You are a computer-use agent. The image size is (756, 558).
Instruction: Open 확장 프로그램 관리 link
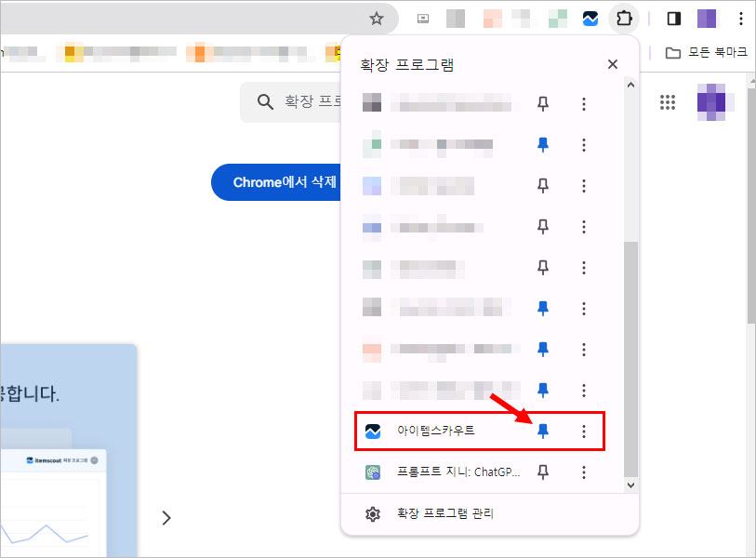click(444, 513)
